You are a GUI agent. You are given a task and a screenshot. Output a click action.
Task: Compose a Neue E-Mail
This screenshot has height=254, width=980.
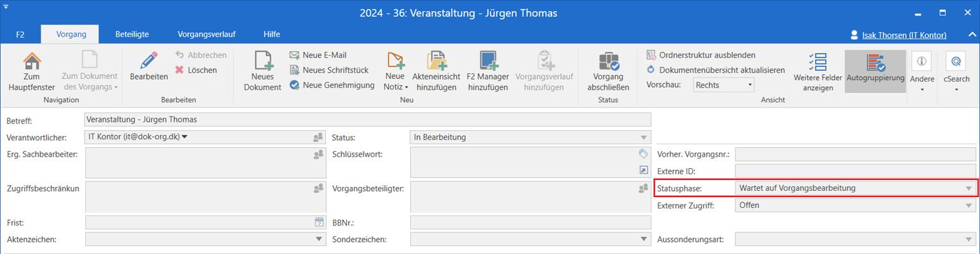pos(318,56)
